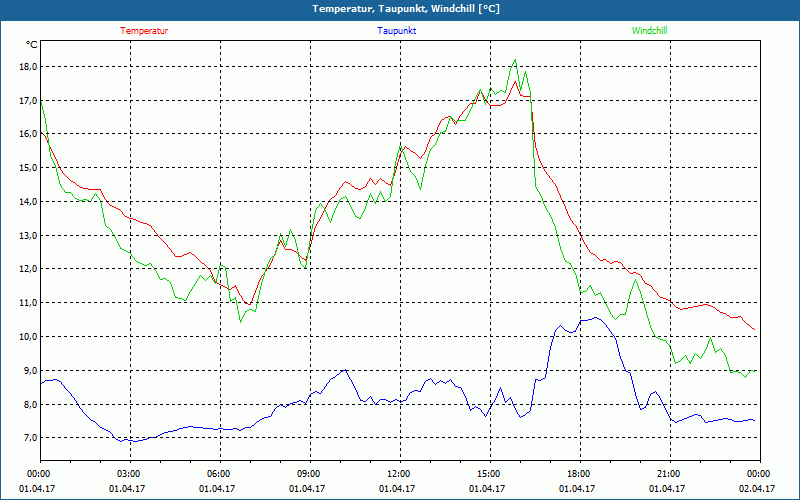Click the 02.04.17 date label
This screenshot has width=800, height=500.
757,488
